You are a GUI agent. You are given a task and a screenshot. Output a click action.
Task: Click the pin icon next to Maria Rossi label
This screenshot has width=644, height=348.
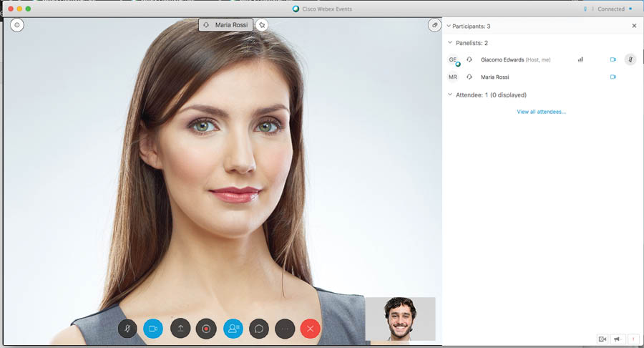(x=263, y=24)
